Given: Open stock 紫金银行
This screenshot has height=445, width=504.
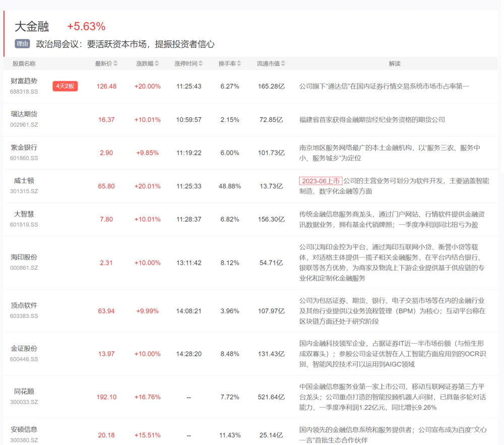Looking at the screenshot, I should coord(24,148).
